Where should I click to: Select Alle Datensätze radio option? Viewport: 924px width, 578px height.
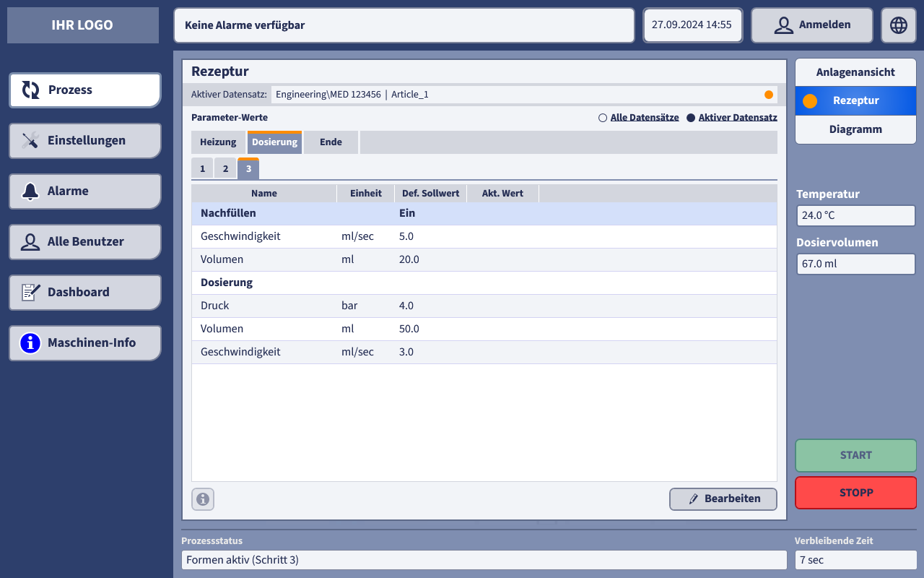pyautogui.click(x=639, y=118)
